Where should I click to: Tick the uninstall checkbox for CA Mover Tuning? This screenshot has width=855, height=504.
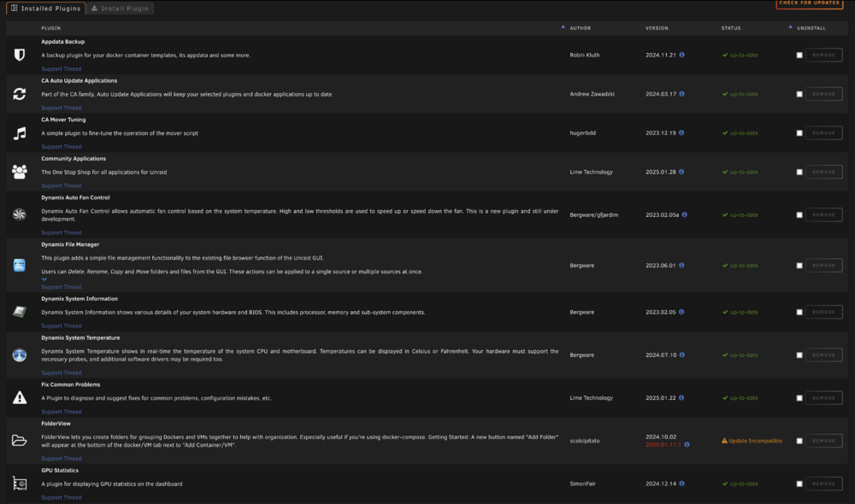[799, 133]
